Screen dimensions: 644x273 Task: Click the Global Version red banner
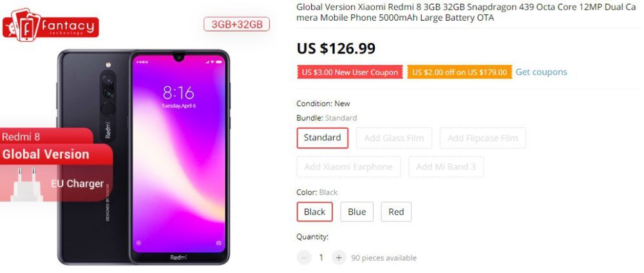(x=56, y=155)
